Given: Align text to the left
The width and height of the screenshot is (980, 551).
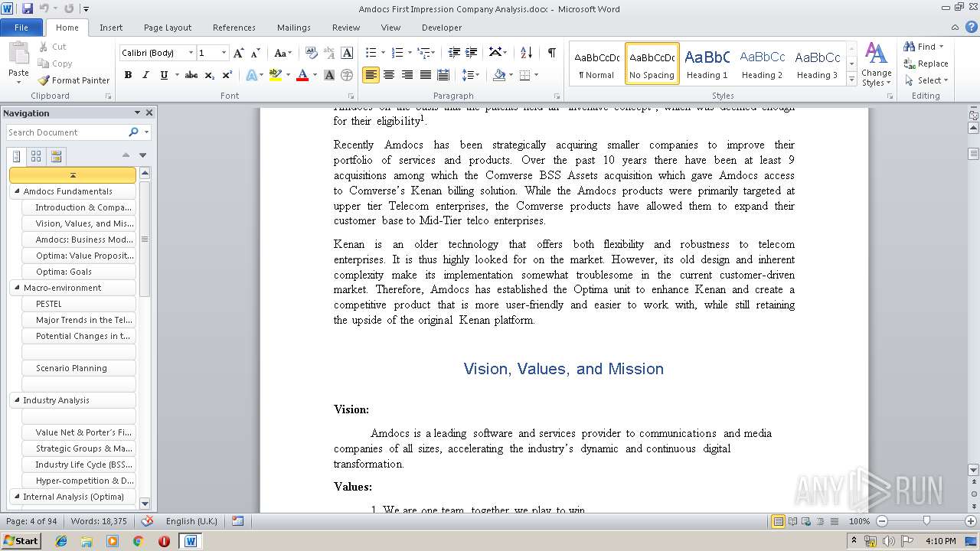Looking at the screenshot, I should point(371,75).
